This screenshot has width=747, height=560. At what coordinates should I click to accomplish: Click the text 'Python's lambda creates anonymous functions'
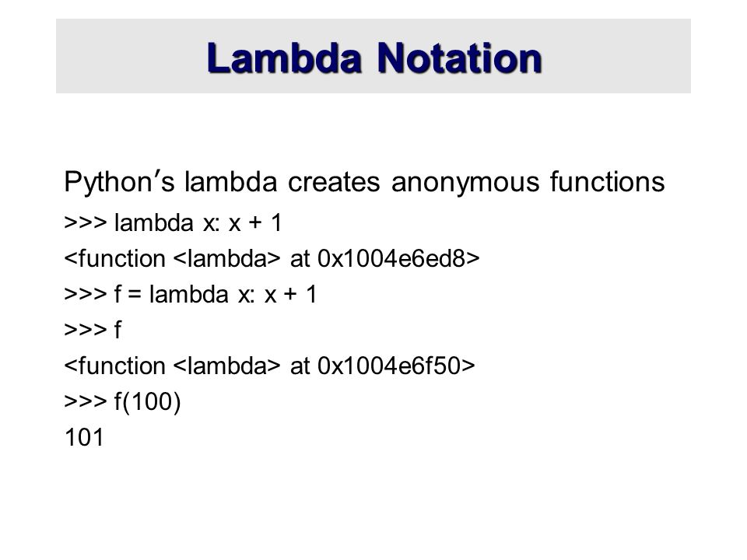364,182
